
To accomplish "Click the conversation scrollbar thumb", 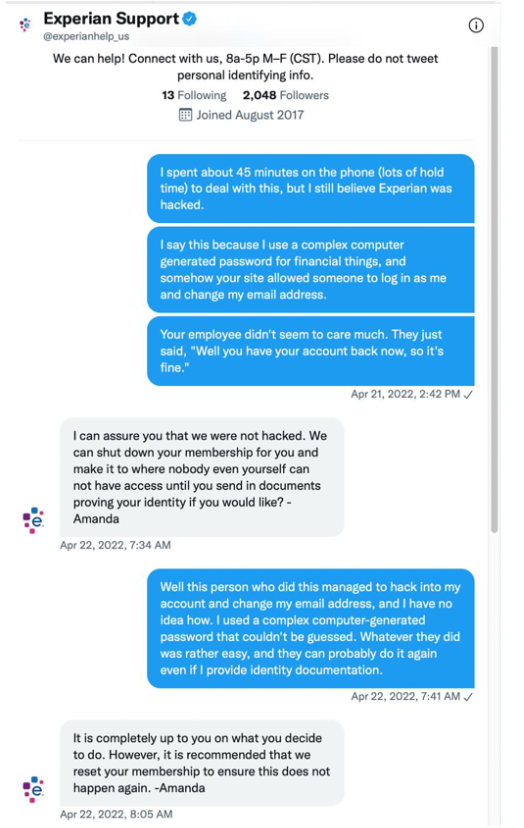I will (494, 289).
